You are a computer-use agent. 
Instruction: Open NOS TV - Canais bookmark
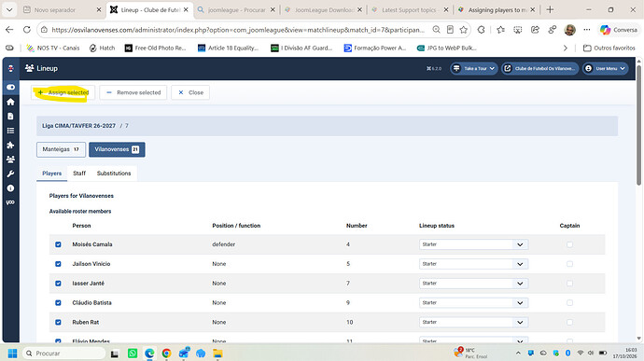[x=53, y=49]
